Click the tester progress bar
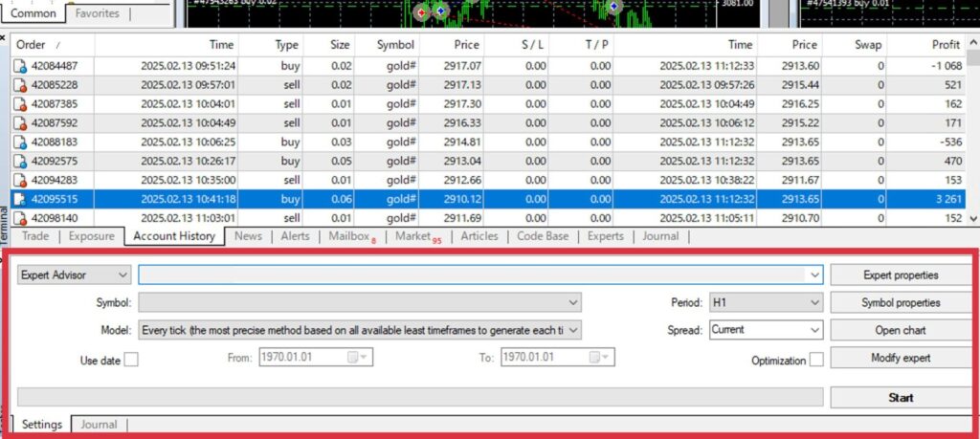The image size is (980, 439). [420, 397]
